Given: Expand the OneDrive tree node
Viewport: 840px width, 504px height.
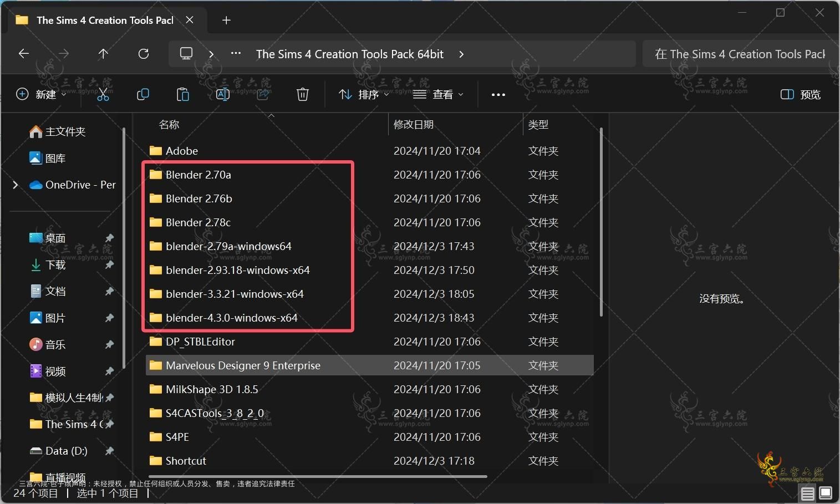Looking at the screenshot, I should (x=16, y=185).
